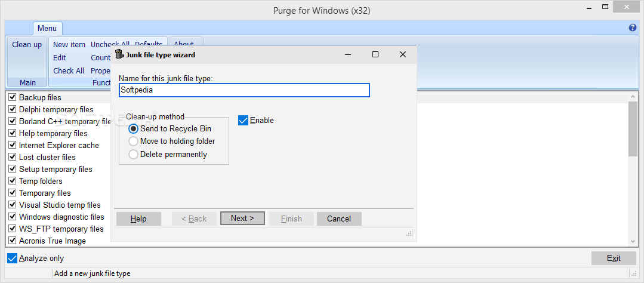Click the junk file type name field
This screenshot has width=644, height=283.
pyautogui.click(x=244, y=90)
